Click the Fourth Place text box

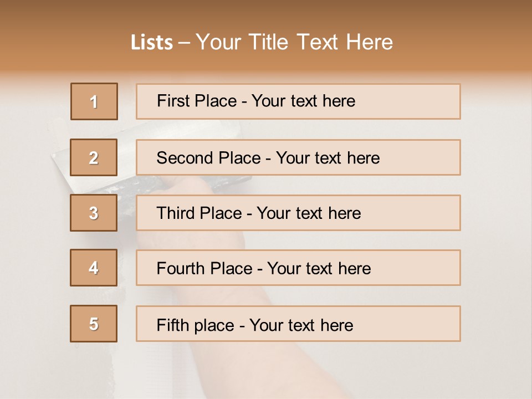tap(298, 268)
